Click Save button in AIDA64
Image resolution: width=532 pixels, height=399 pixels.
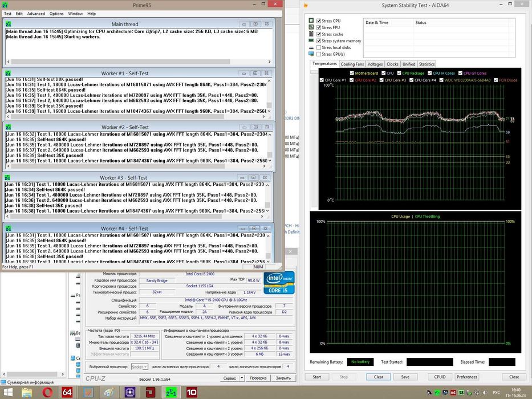pos(405,377)
